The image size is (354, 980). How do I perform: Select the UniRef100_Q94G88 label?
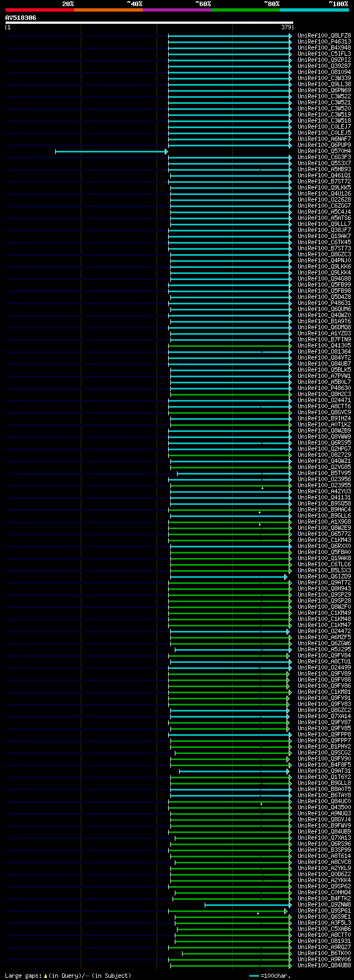[x=324, y=278]
